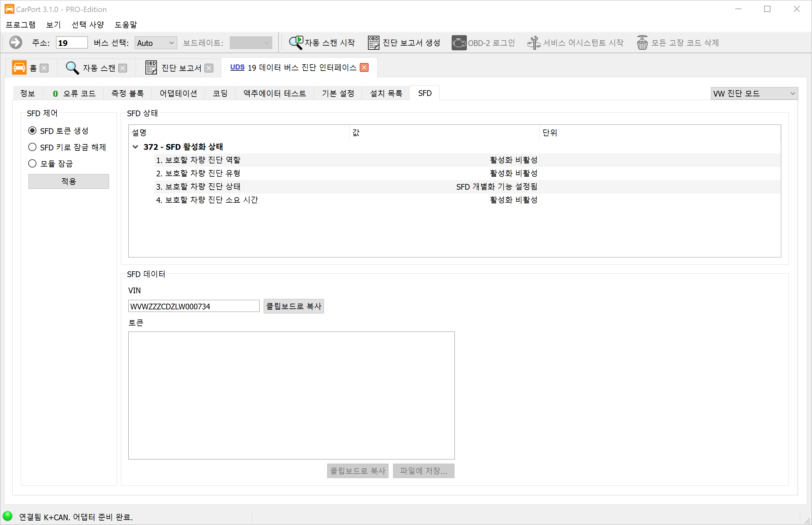
Task: Open the 선택 사양 menu
Action: pyautogui.click(x=87, y=25)
